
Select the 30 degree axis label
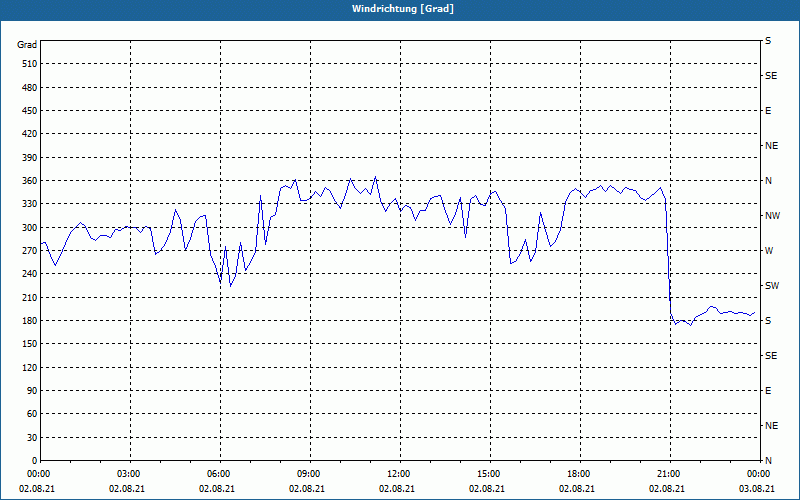pos(32,437)
